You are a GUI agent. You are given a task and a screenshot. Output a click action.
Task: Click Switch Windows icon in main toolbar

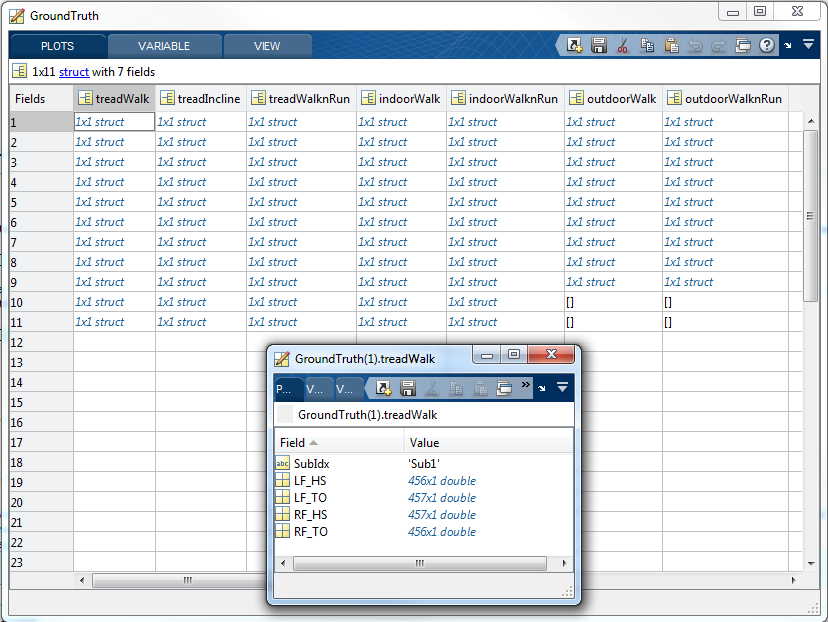point(743,46)
